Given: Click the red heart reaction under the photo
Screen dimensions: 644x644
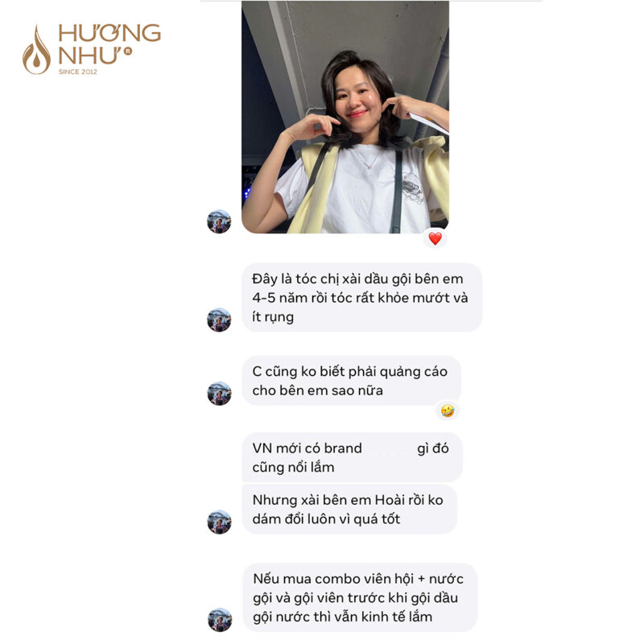Looking at the screenshot, I should click(x=436, y=238).
